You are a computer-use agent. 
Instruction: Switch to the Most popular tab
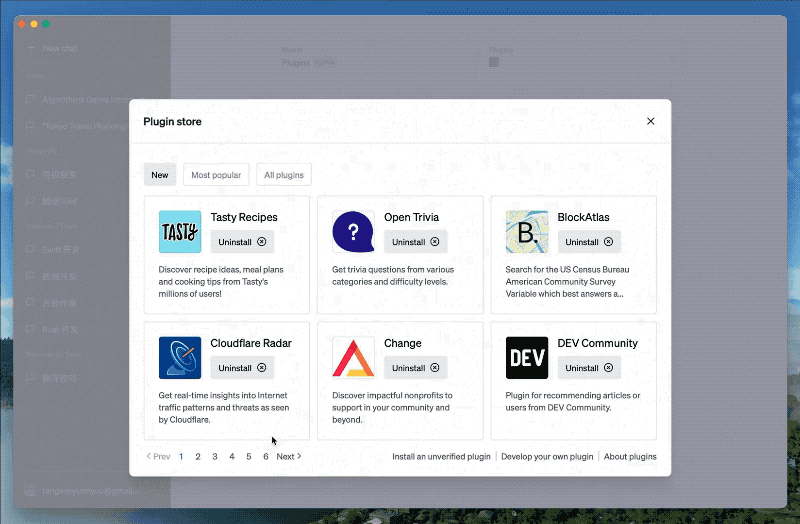216,175
